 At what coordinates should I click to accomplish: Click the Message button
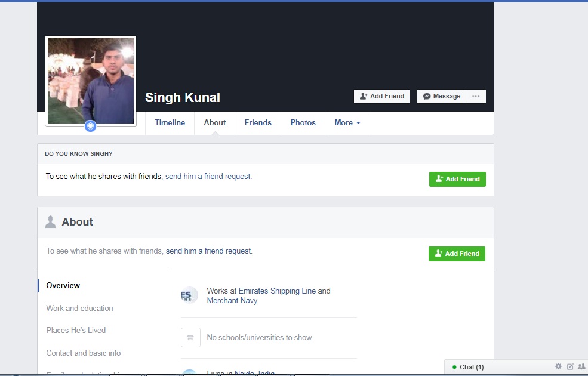441,96
